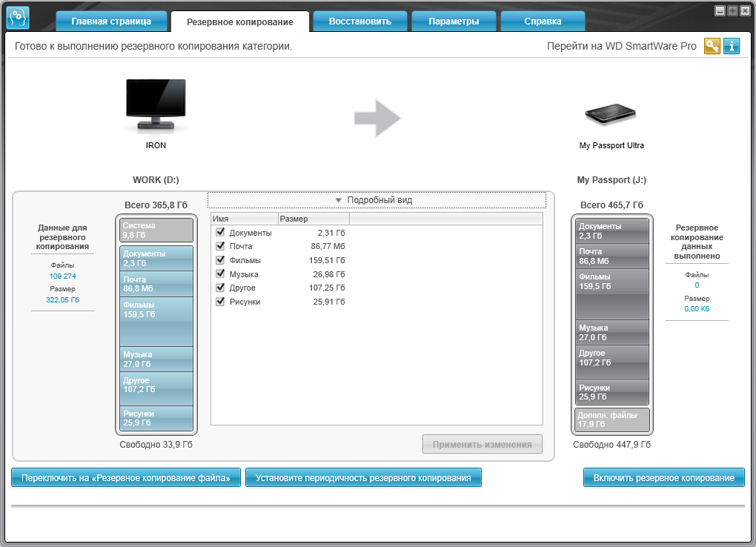Image resolution: width=756 pixels, height=547 pixels.
Task: Disable the Другое category checkbox
Action: (x=220, y=288)
